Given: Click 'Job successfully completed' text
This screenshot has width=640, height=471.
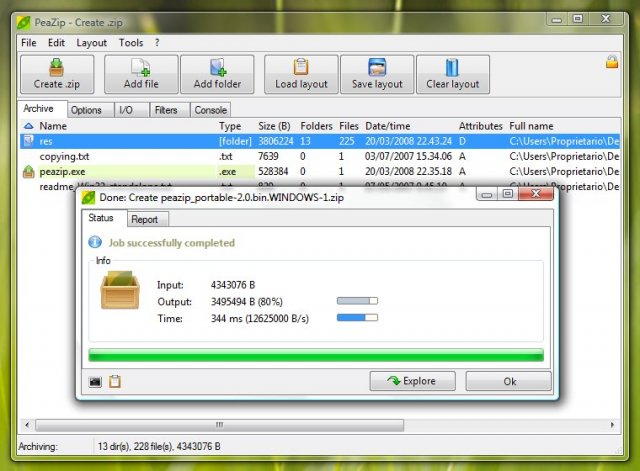Looking at the screenshot, I should (x=172, y=243).
